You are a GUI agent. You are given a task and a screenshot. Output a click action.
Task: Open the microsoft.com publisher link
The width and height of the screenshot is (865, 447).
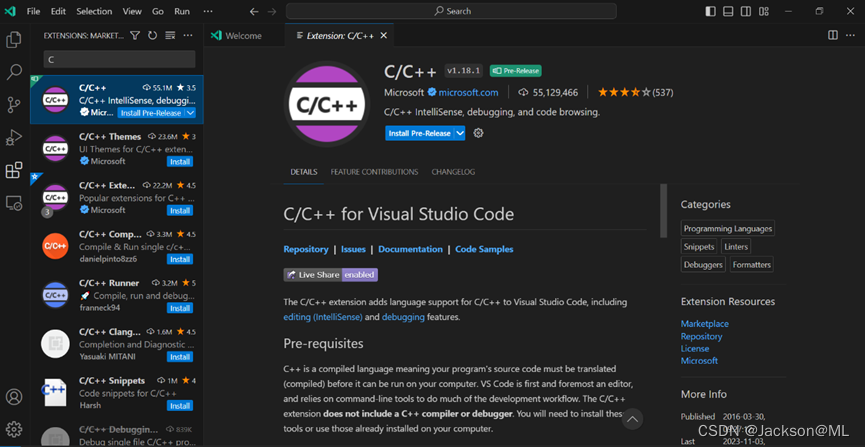(x=468, y=92)
